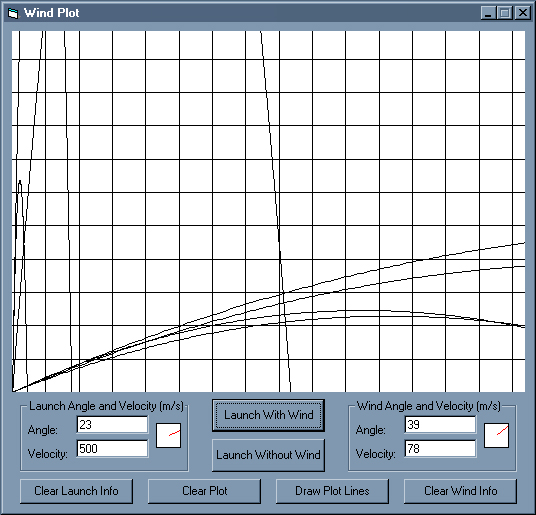Maximize the Wind Plot window
536x515 pixels.
(504, 13)
